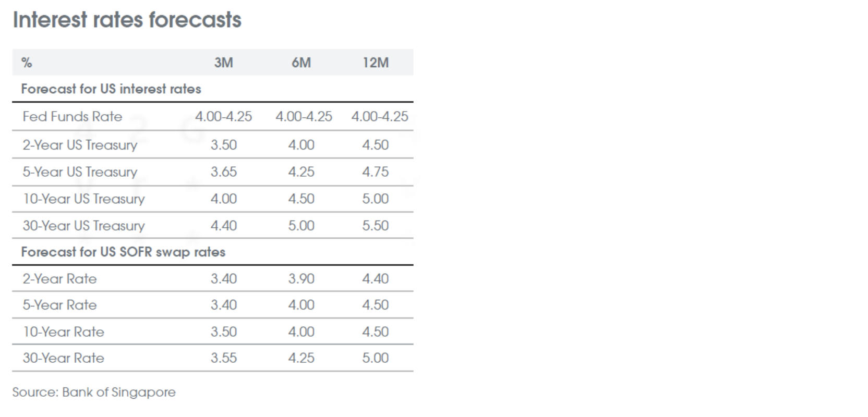Click the 30-Year US Treasury row label
Screen dimensions: 868x417
(83, 226)
